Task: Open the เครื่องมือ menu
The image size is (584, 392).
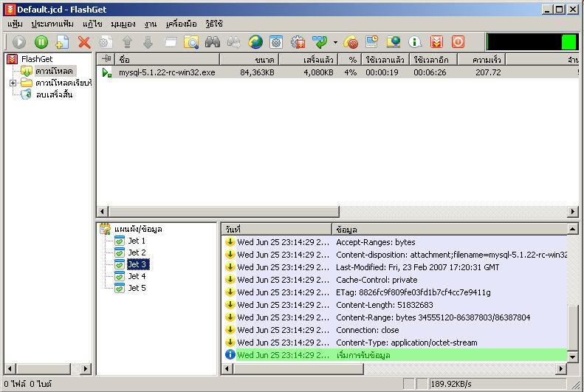Action: point(181,24)
